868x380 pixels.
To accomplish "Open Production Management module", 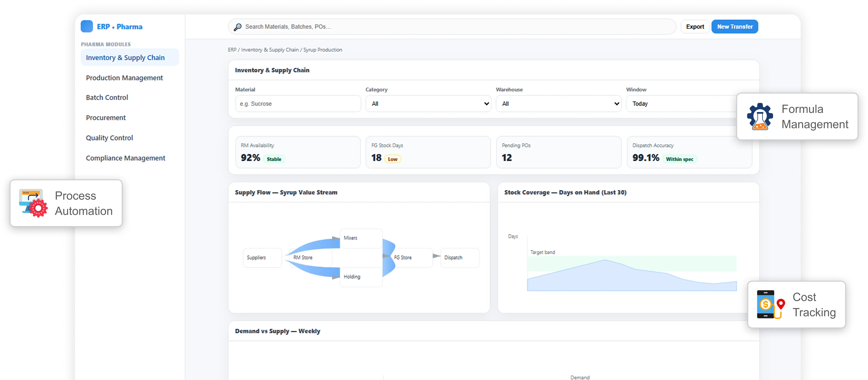I will (124, 78).
